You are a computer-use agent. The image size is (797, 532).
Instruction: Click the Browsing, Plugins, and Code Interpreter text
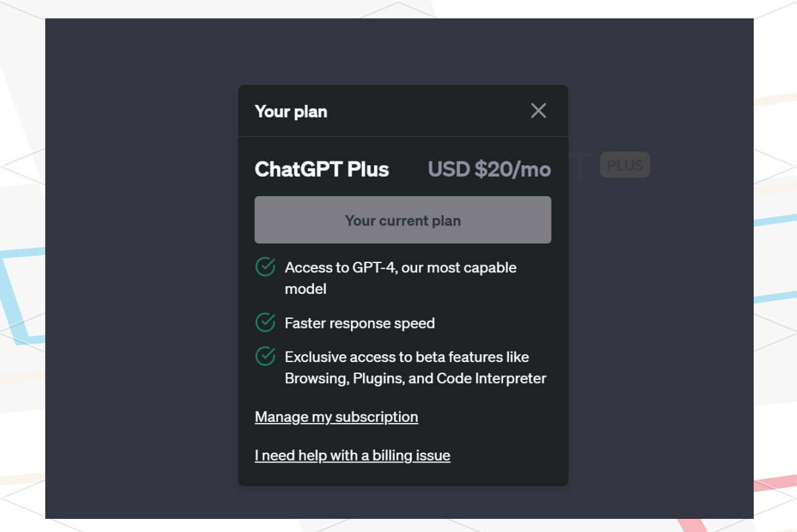click(415, 379)
